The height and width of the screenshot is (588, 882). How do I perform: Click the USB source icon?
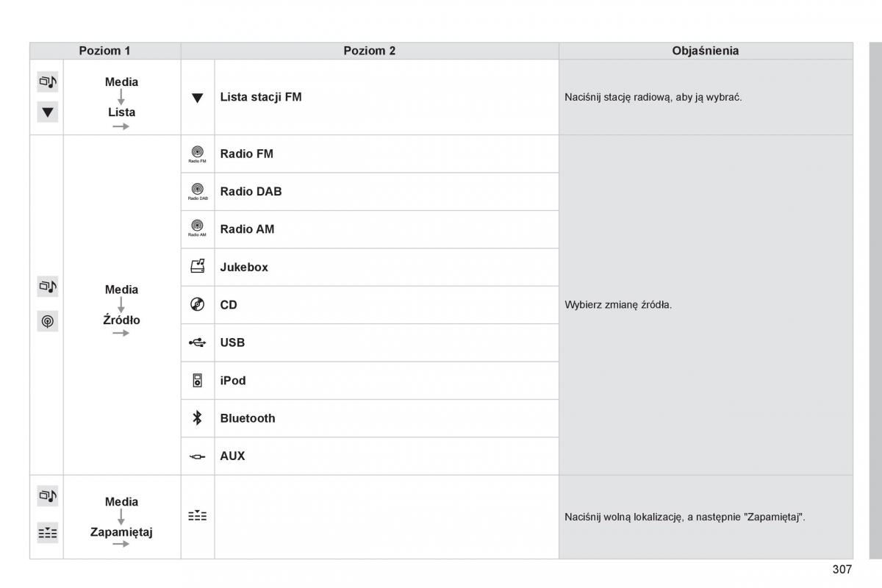coord(197,343)
